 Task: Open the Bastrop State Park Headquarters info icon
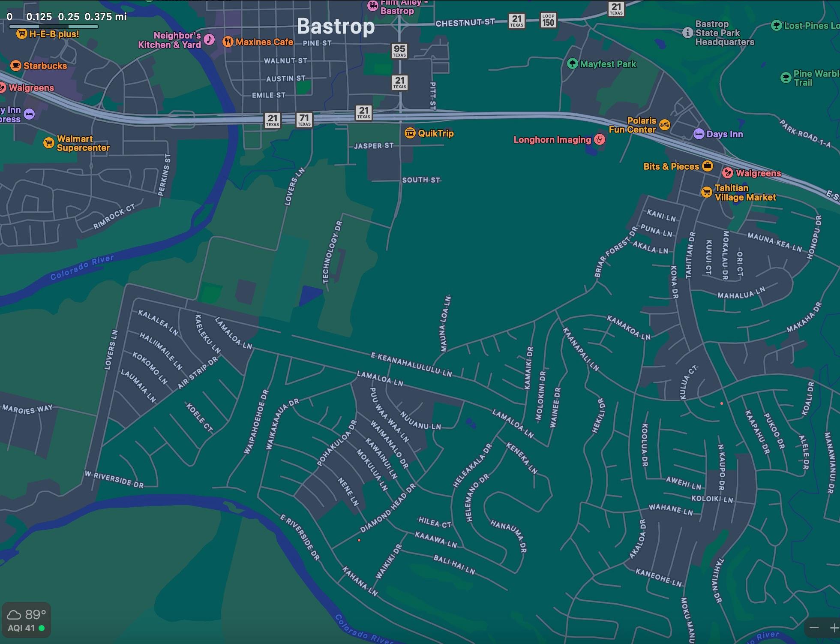[x=687, y=33]
